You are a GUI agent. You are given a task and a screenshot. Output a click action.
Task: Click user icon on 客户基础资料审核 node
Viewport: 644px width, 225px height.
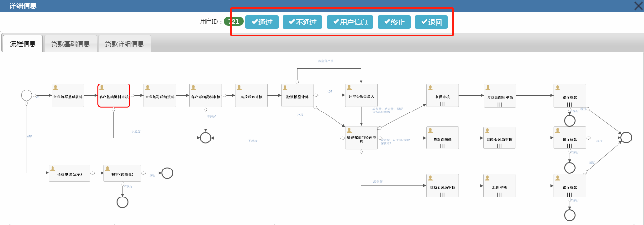pos(102,88)
